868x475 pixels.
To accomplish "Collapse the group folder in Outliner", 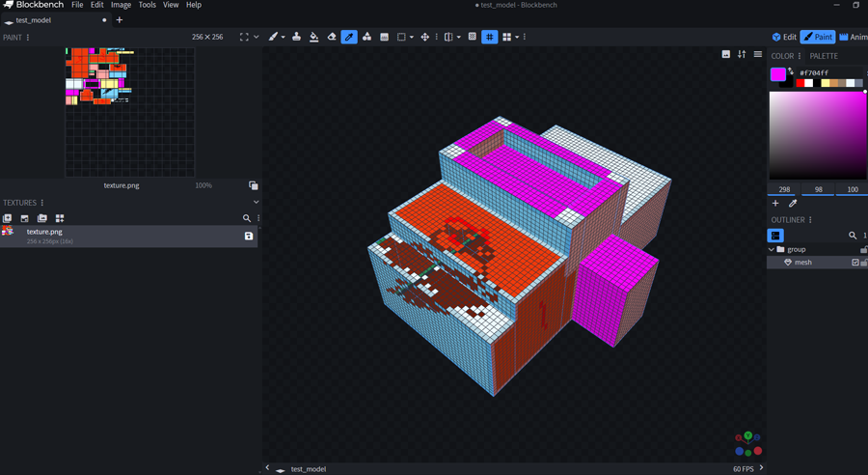I will coord(772,249).
